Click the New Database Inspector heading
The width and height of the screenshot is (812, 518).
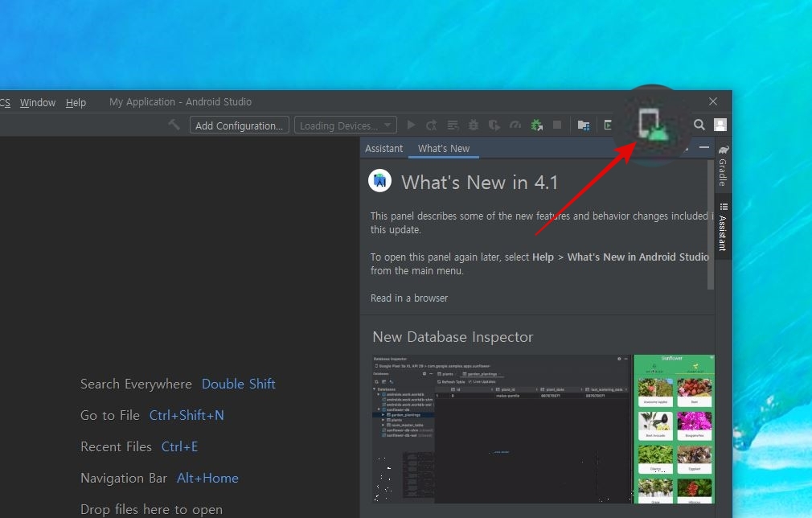point(453,337)
